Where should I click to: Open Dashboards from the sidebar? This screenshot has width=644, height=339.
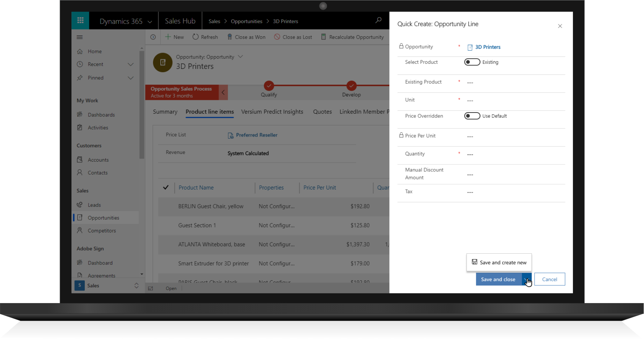pos(101,114)
